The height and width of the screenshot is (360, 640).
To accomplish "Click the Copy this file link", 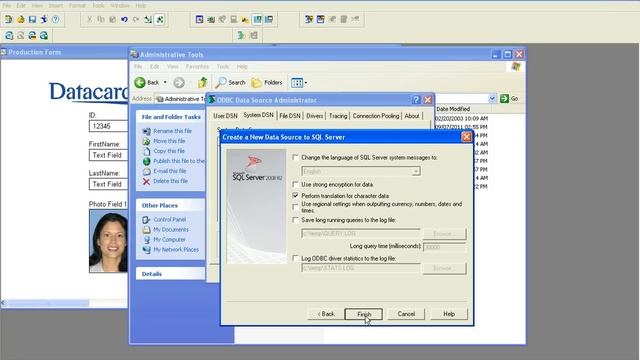I will (169, 151).
